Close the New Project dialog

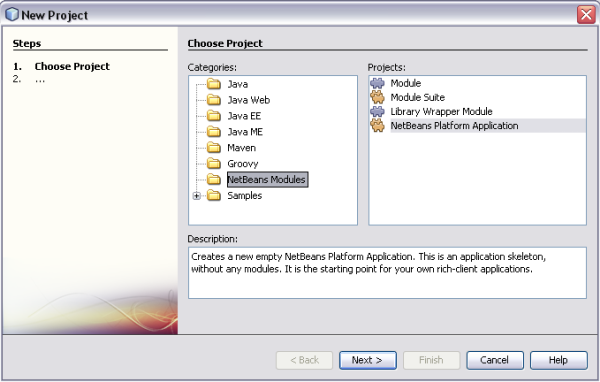[x=586, y=15]
